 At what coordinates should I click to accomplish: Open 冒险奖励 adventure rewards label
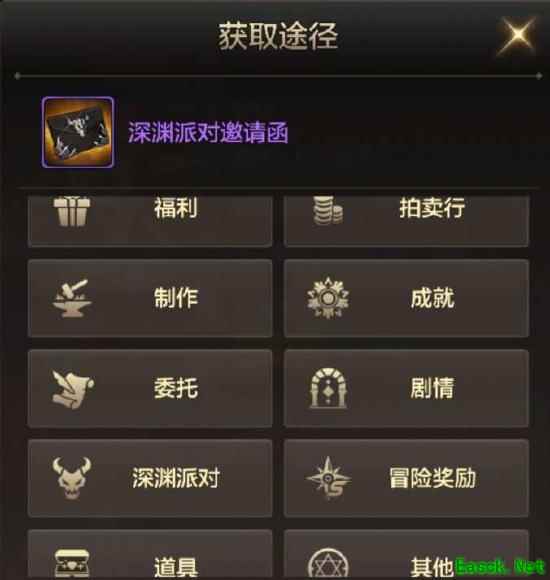[432, 478]
